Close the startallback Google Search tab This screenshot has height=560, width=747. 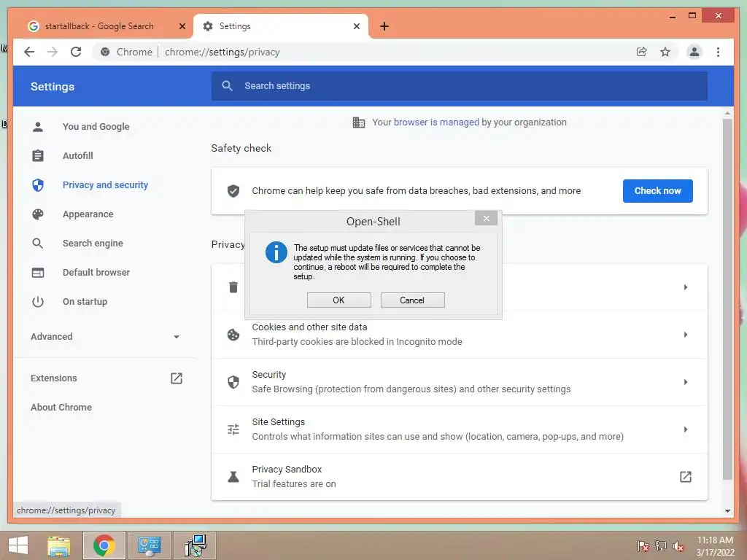pos(182,26)
